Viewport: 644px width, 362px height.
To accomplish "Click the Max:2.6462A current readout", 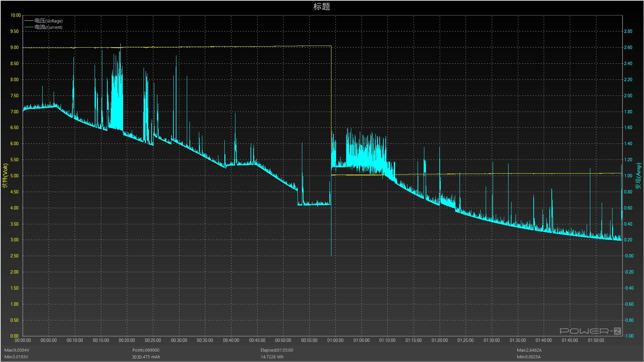I will click(529, 350).
